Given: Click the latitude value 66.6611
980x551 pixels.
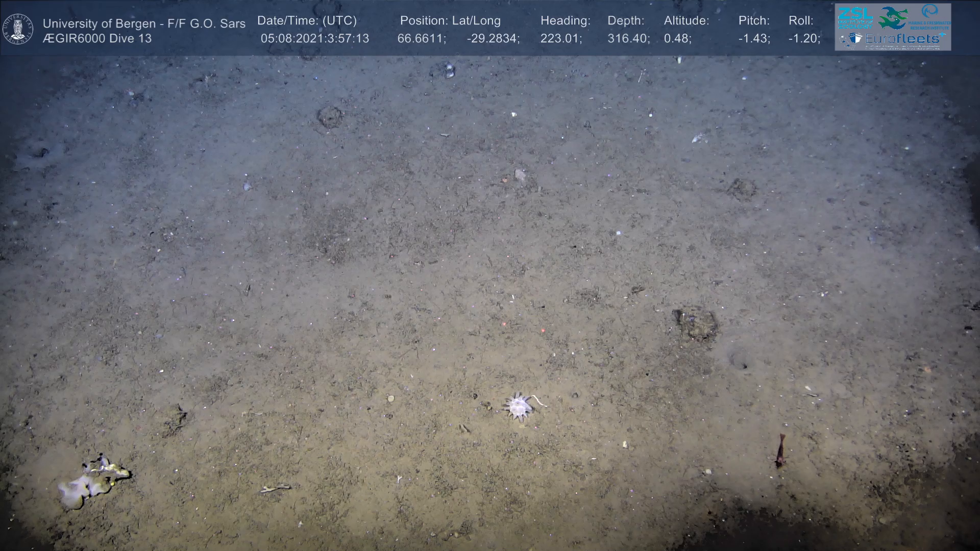Looking at the screenshot, I should click(421, 39).
